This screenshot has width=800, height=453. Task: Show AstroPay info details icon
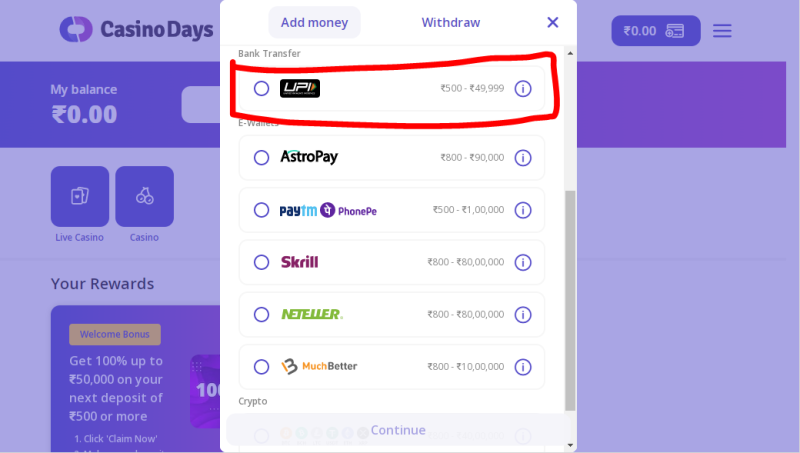click(522, 158)
